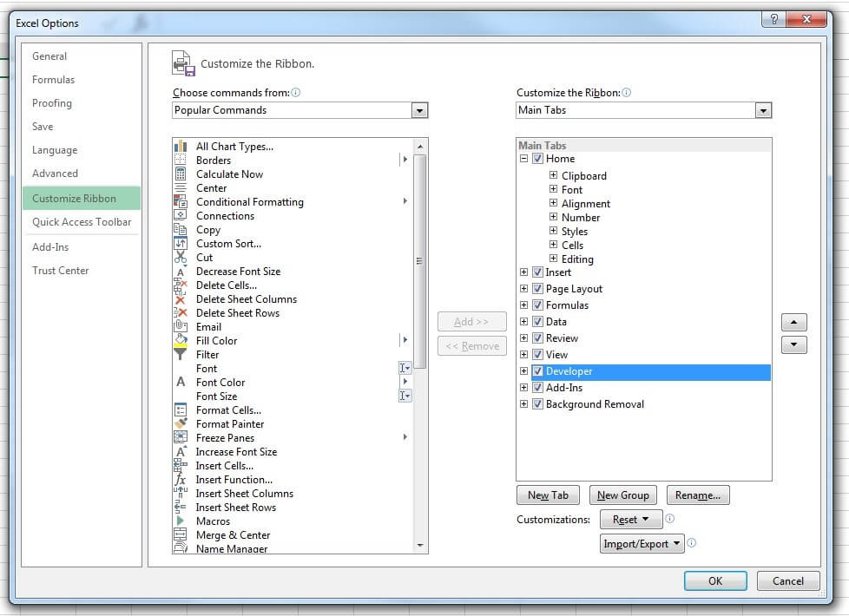849x616 pixels.
Task: Click the New Tab button
Action: point(548,495)
